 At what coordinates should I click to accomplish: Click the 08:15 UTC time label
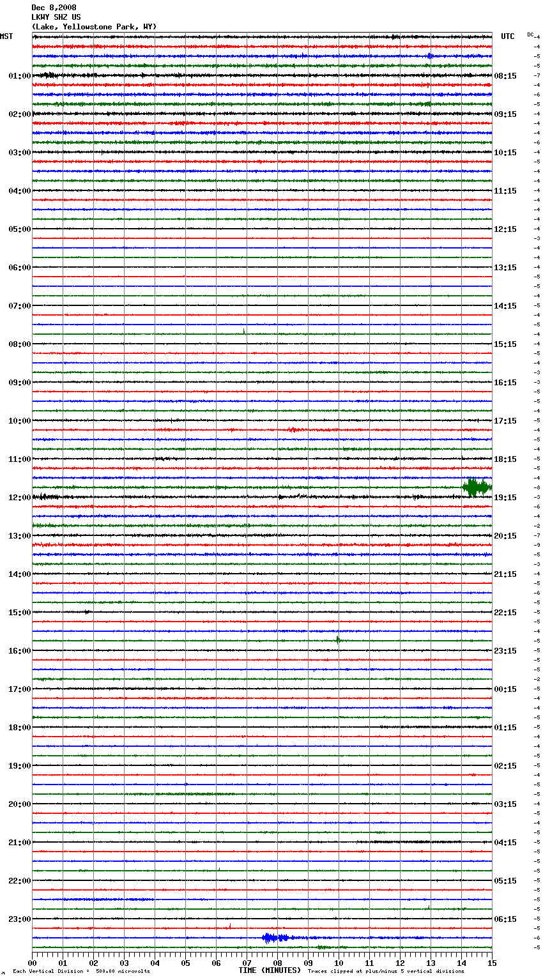click(x=505, y=76)
